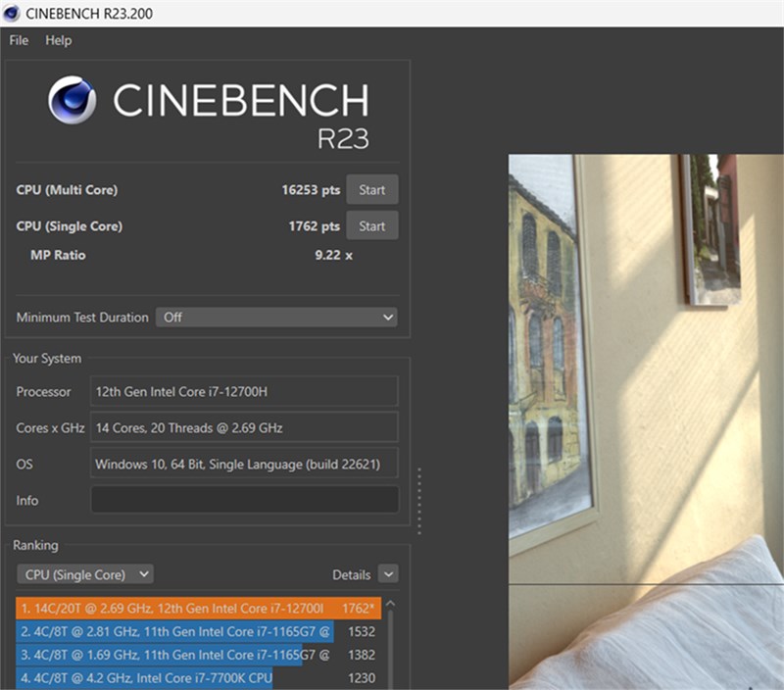
Task: Select ranking row 2 i7-1165G7 at 2.81 GHz
Action: (x=199, y=631)
